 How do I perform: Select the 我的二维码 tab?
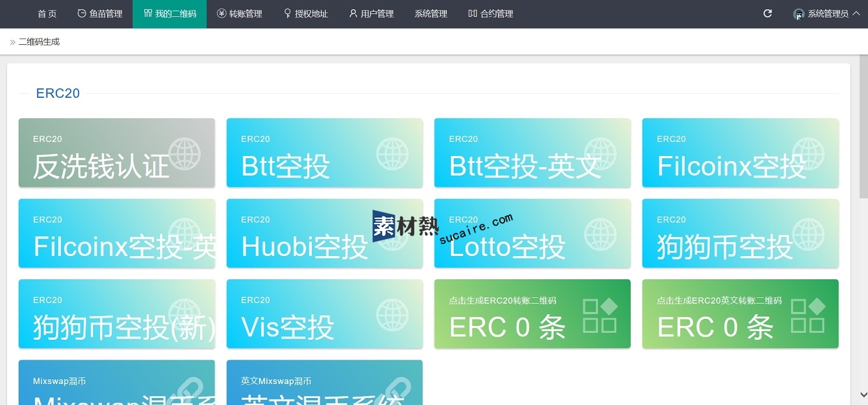(x=169, y=14)
